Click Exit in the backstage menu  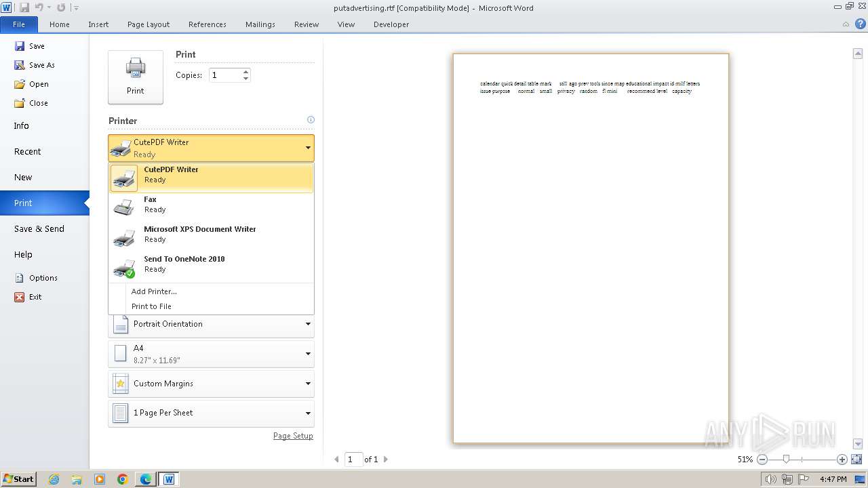tap(28, 297)
